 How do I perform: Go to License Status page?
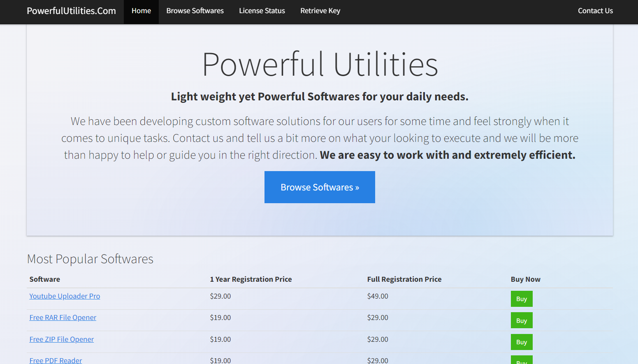click(x=262, y=11)
